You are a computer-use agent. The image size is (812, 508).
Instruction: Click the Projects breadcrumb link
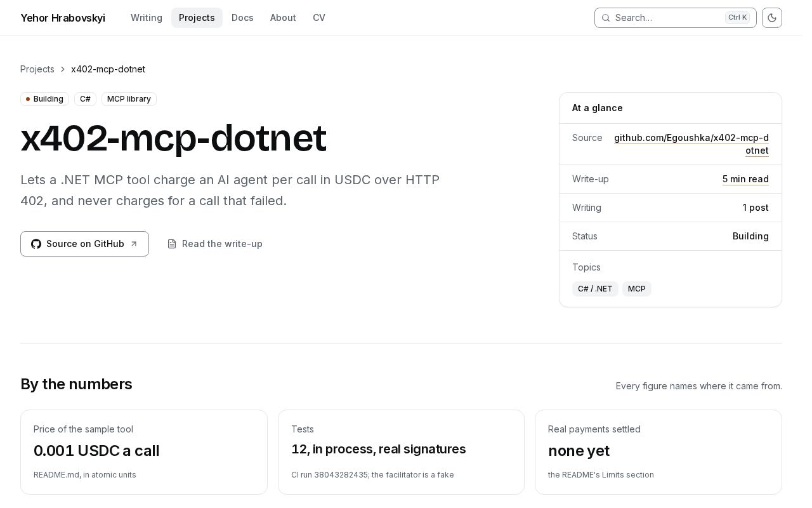tap(37, 69)
